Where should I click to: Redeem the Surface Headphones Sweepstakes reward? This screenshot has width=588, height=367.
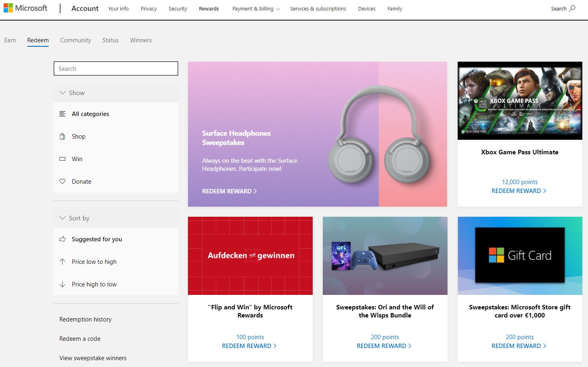(x=230, y=191)
